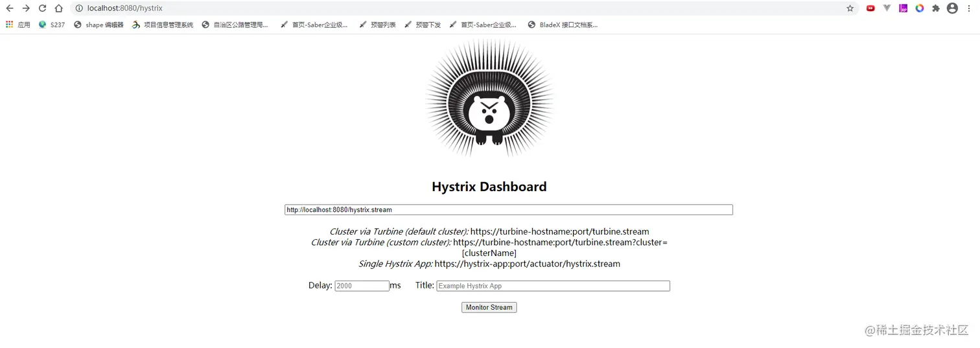This screenshot has height=348, width=980.
Task: Open Chrome's three-dot menu
Action: [x=969, y=8]
